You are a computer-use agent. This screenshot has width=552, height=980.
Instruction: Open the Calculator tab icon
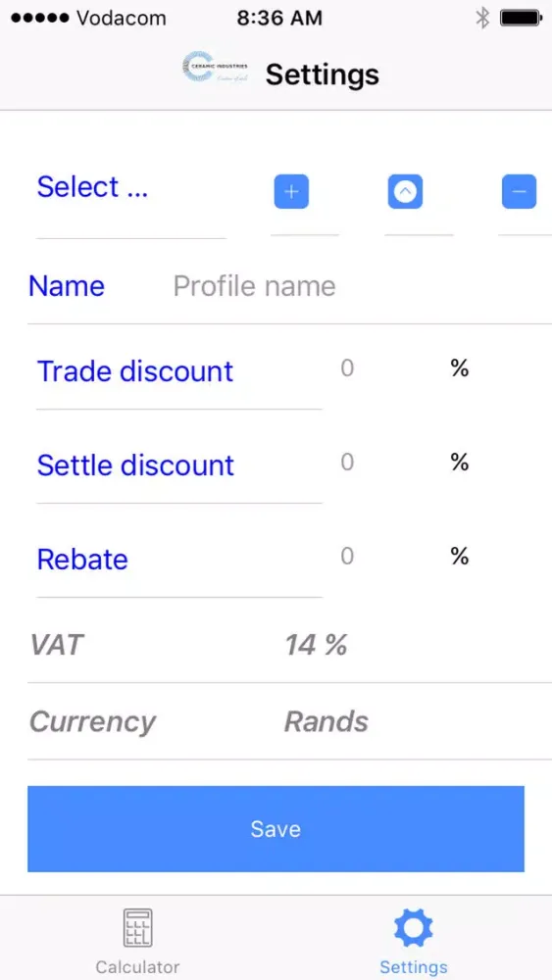[137, 928]
